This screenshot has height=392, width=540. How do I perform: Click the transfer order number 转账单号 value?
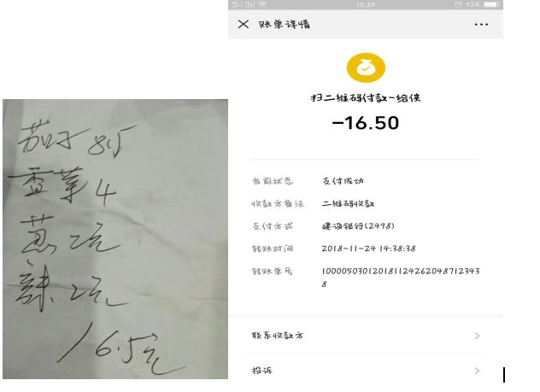[401, 278]
